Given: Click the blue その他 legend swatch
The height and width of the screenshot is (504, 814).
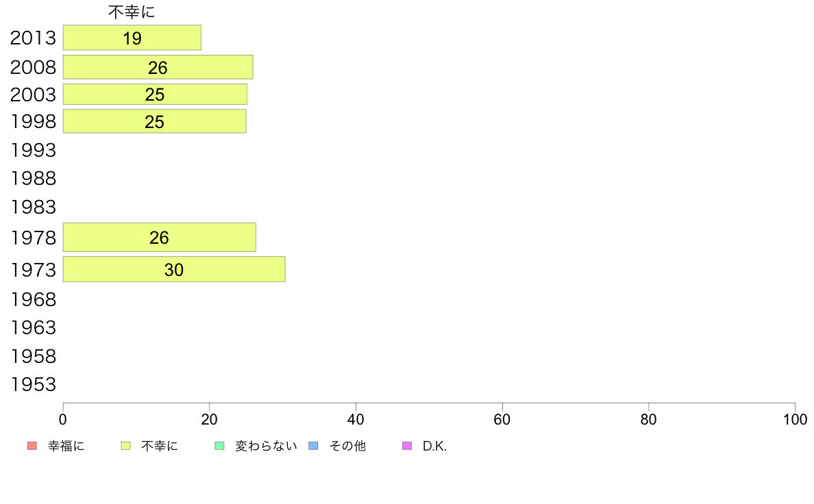Looking at the screenshot, I should point(314,446).
